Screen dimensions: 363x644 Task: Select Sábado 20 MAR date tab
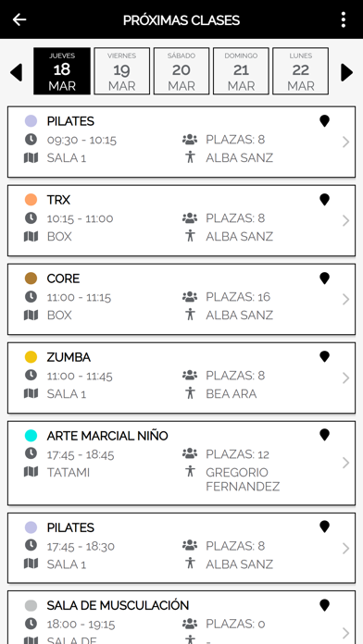pos(181,71)
